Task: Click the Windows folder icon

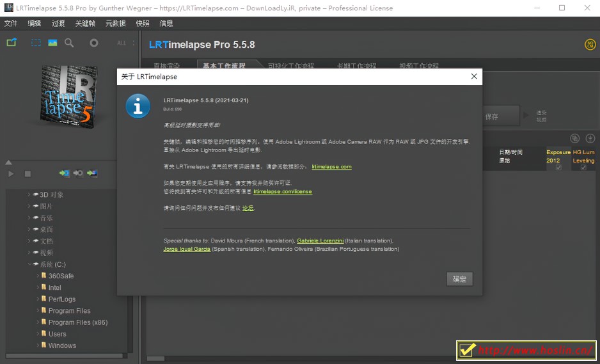Action: pos(43,345)
